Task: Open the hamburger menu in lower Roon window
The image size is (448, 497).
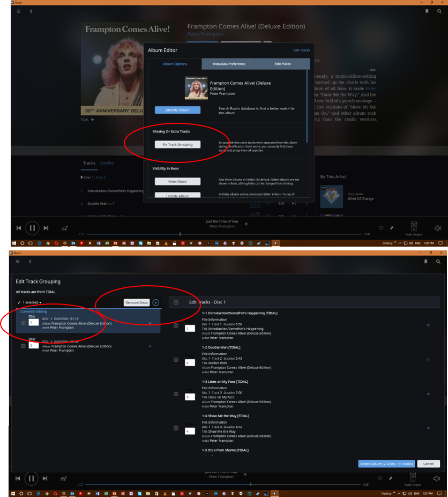Action: [x=18, y=262]
